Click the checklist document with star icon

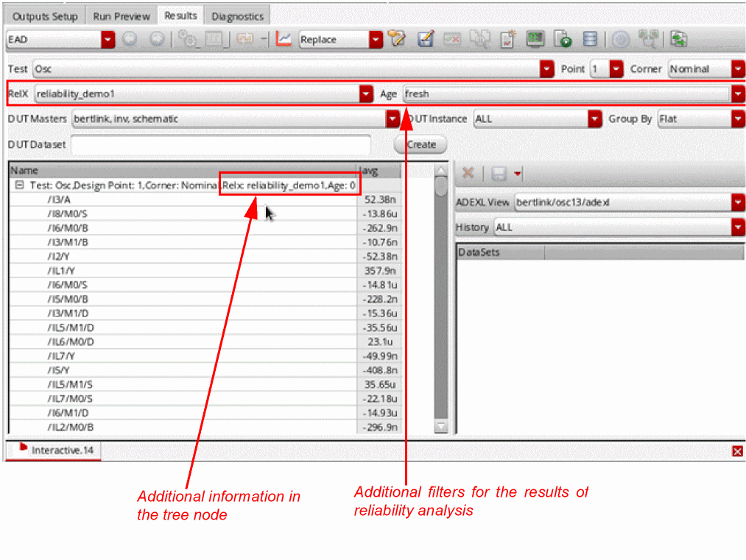click(507, 39)
